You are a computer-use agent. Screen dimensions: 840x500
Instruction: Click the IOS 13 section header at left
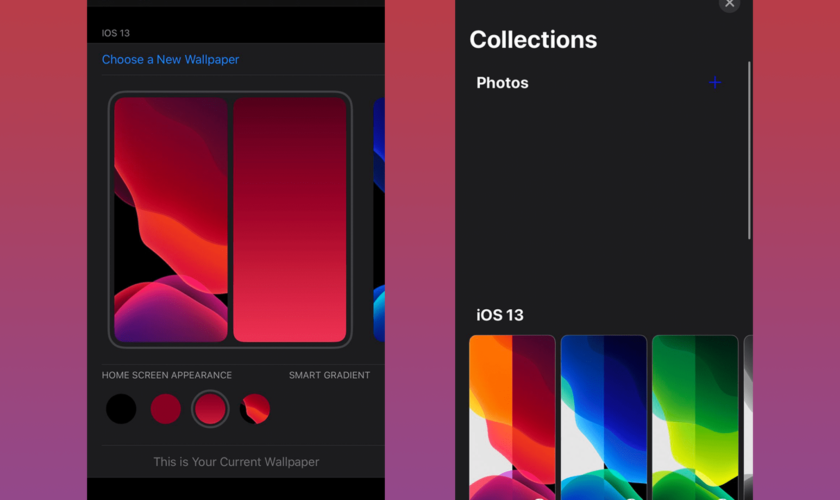pos(116,33)
